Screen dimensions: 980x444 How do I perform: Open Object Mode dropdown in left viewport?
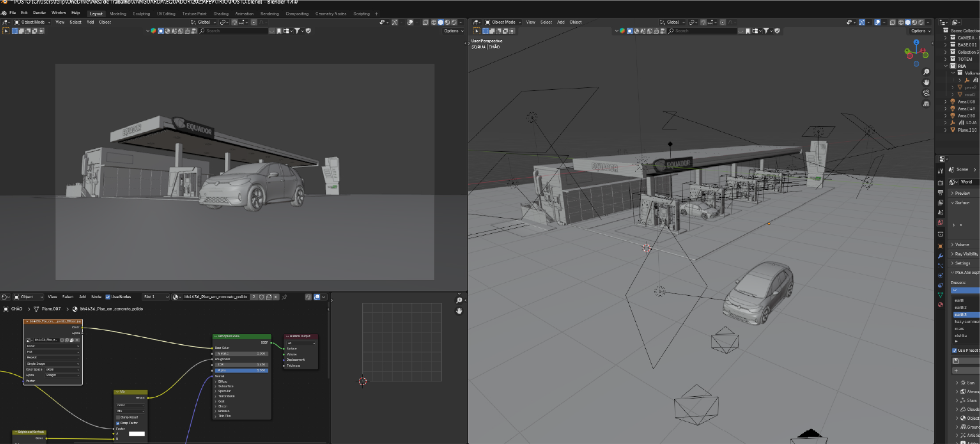32,22
